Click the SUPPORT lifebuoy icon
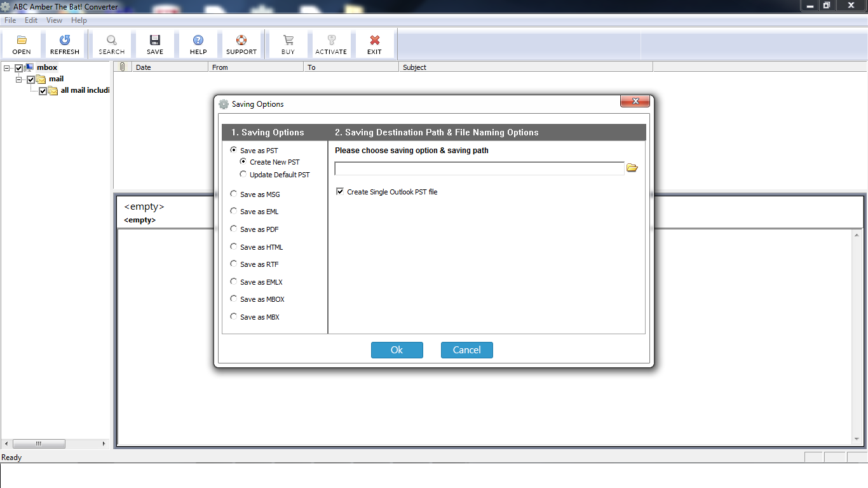Screen dimensions: 868x488 pos(241,40)
